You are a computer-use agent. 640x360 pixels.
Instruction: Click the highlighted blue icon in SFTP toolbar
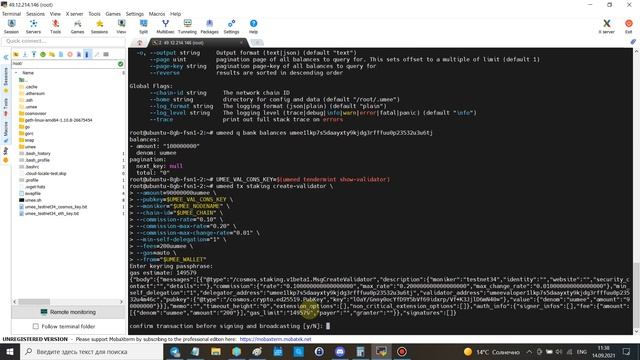[87, 54]
